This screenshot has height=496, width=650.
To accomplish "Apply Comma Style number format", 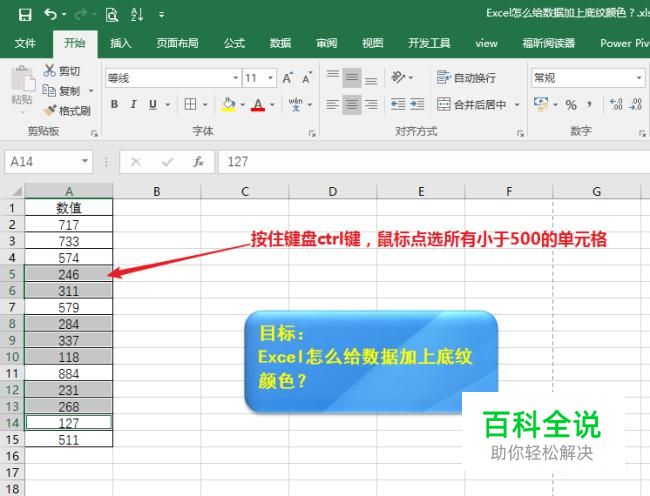I will (x=589, y=105).
